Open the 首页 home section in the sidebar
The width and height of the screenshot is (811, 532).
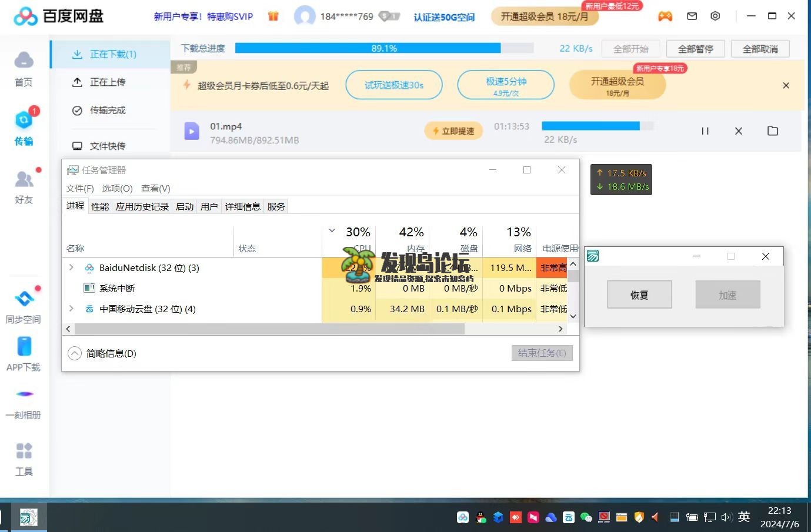pyautogui.click(x=24, y=68)
